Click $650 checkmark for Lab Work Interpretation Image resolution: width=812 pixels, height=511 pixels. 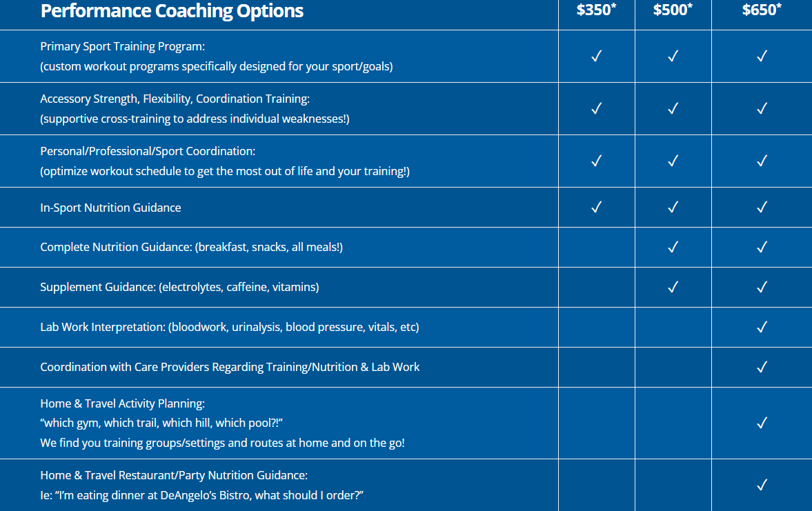762,327
